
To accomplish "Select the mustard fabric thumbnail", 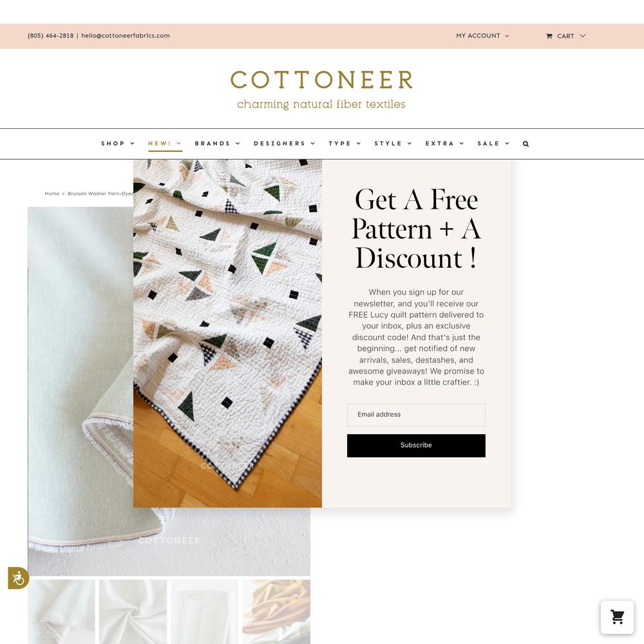I will (276, 612).
